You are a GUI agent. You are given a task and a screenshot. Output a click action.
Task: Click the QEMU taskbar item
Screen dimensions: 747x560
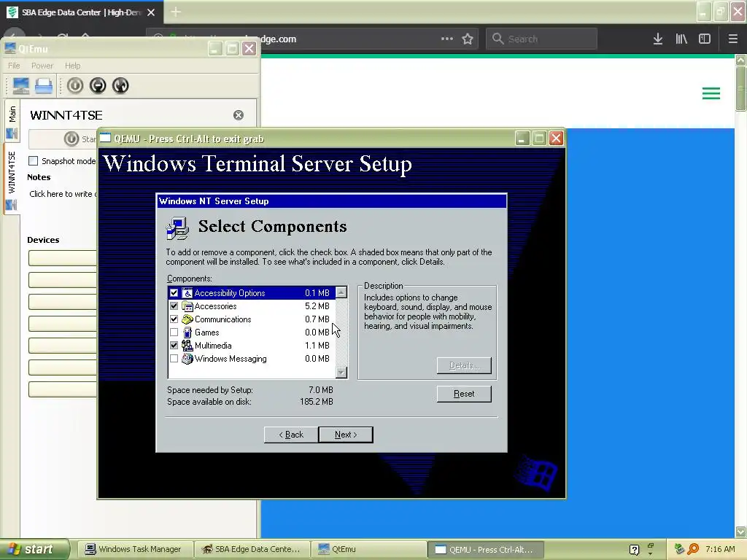(486, 550)
